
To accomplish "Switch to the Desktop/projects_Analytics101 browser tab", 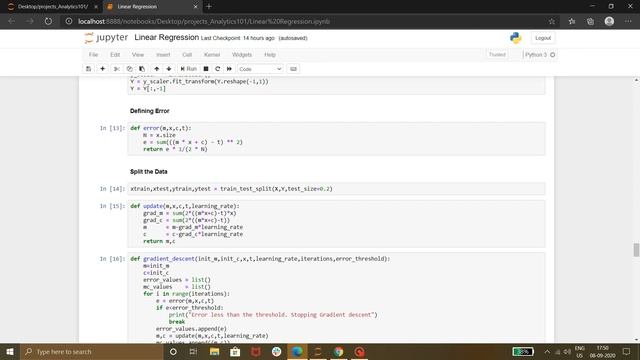I will tap(52, 7).
